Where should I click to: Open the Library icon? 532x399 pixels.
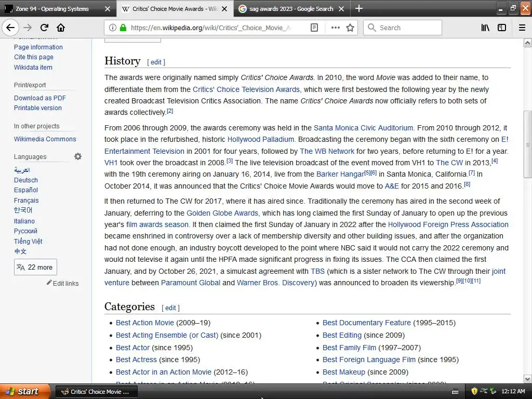tap(485, 28)
